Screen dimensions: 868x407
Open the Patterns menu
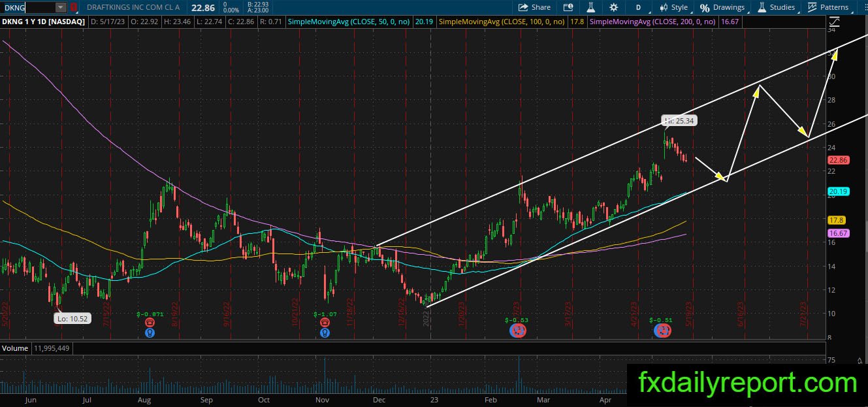829,7
